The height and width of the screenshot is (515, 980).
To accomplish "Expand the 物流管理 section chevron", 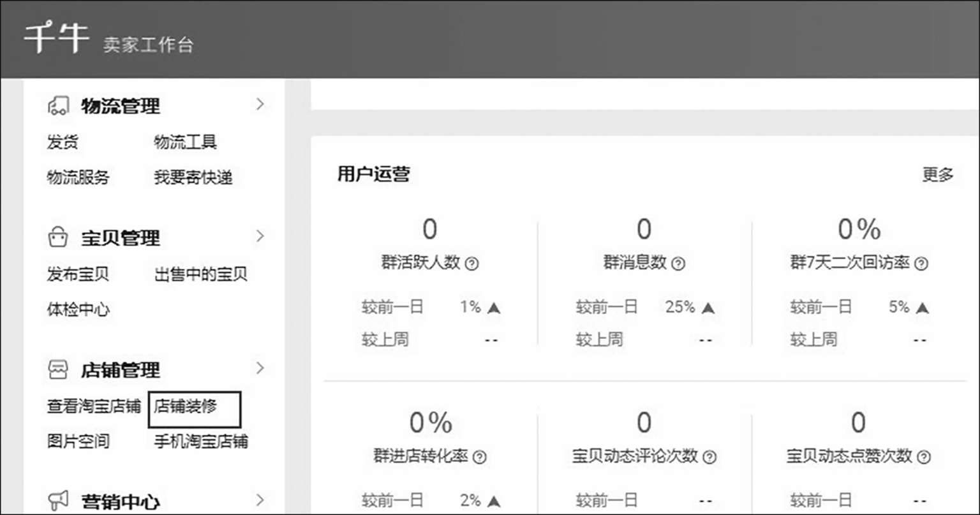I will tap(260, 104).
